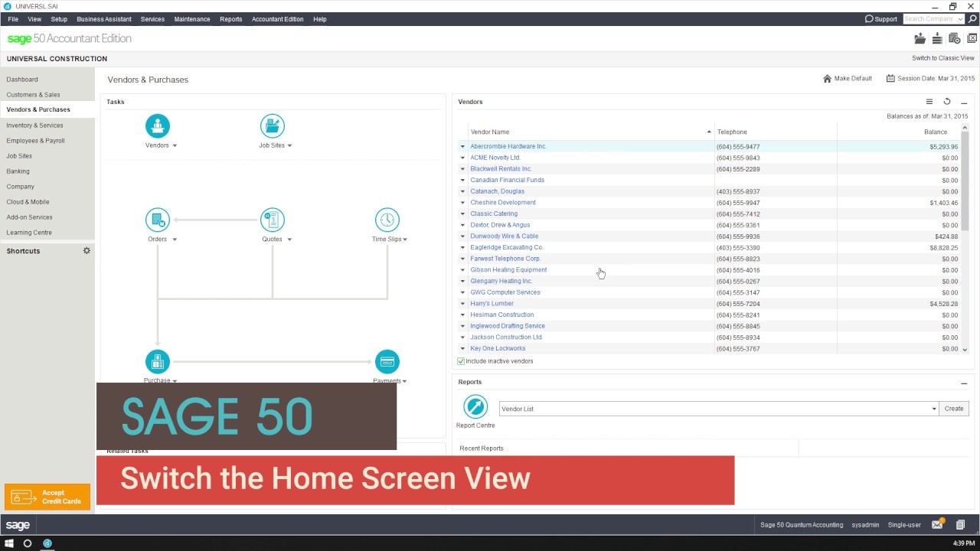Open the File menu
This screenshot has height=551, width=980.
pos(13,19)
